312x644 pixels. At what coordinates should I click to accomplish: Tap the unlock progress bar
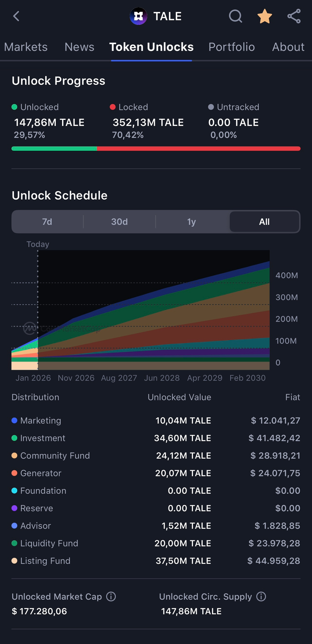(156, 149)
